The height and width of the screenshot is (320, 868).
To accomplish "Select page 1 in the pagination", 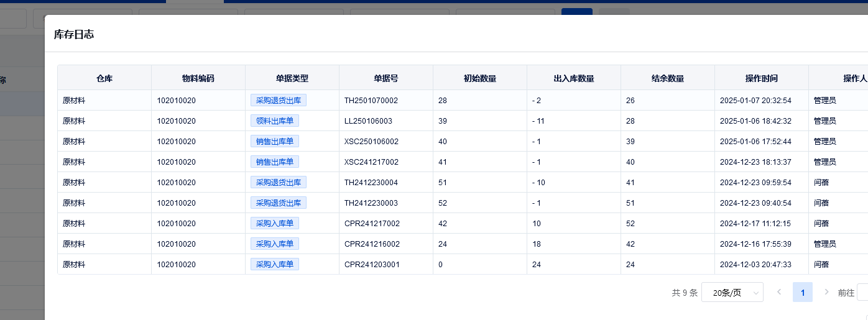I will tap(802, 292).
